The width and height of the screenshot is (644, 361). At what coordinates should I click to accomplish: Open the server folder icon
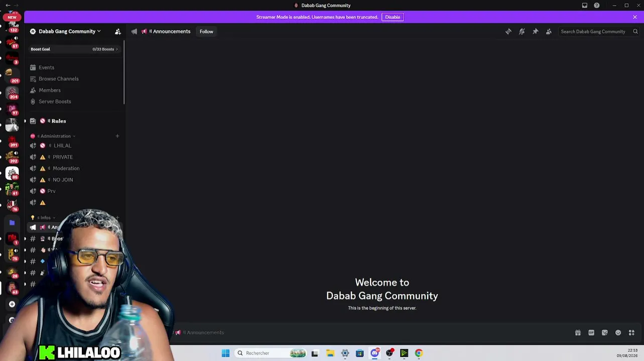tap(12, 223)
